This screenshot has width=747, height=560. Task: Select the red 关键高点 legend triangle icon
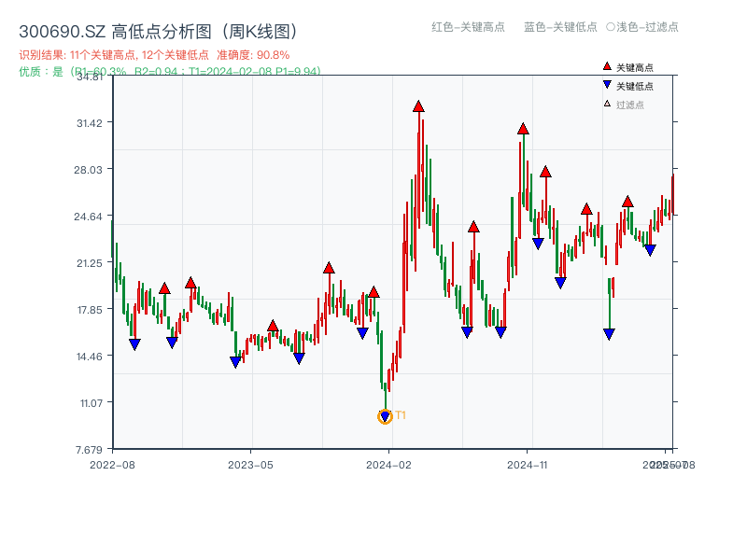[x=606, y=66]
